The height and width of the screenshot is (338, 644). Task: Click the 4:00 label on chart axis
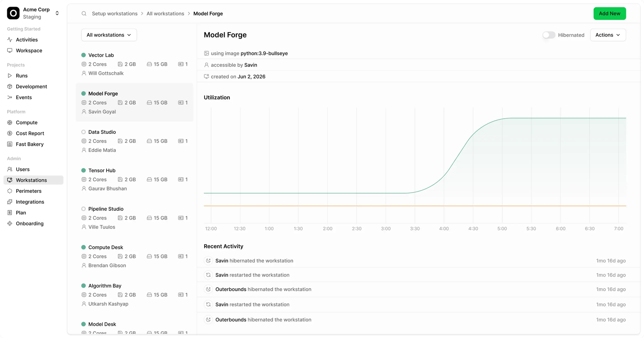click(444, 229)
